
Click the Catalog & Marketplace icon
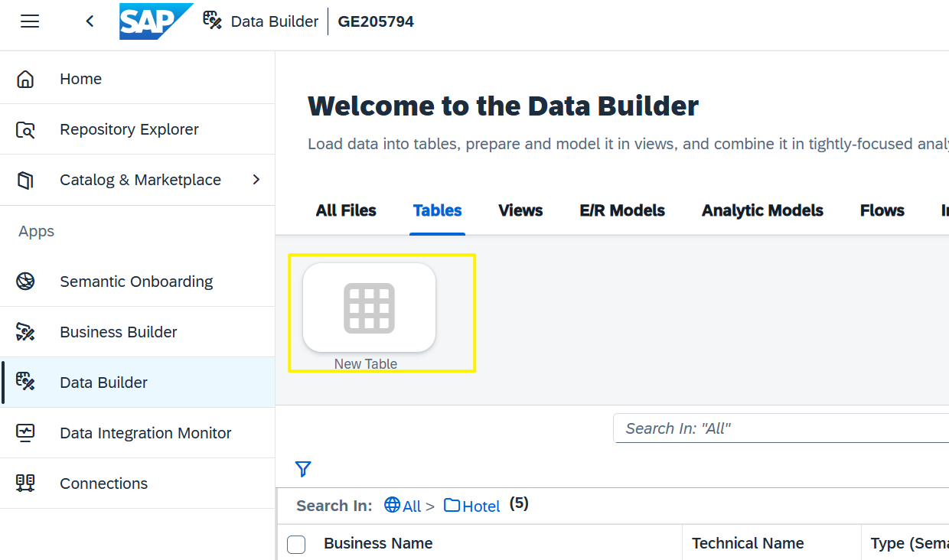[25, 180]
